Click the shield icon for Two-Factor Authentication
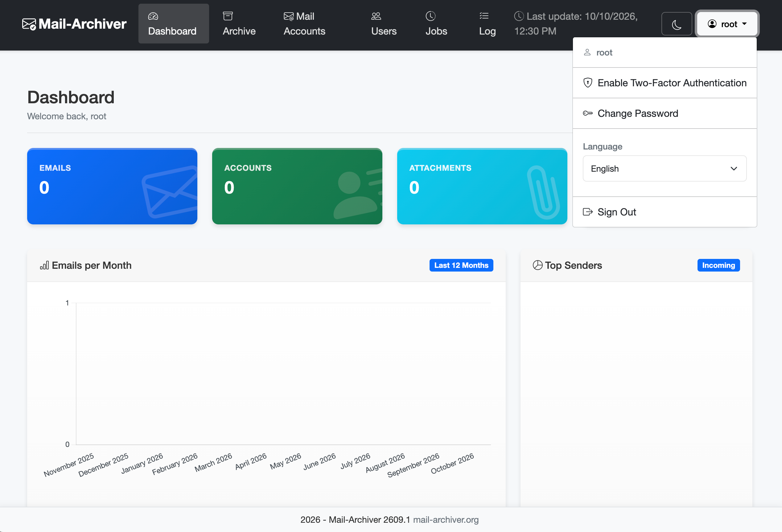This screenshot has width=782, height=532. click(587, 83)
